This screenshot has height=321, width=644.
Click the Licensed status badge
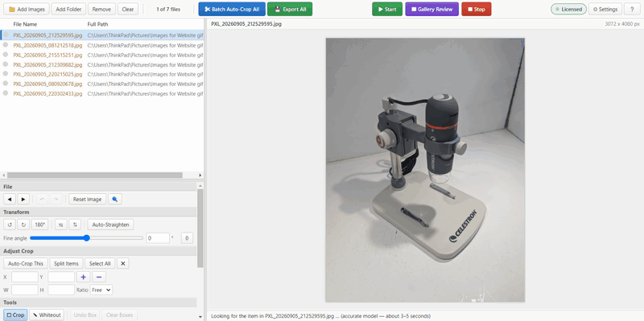(568, 9)
